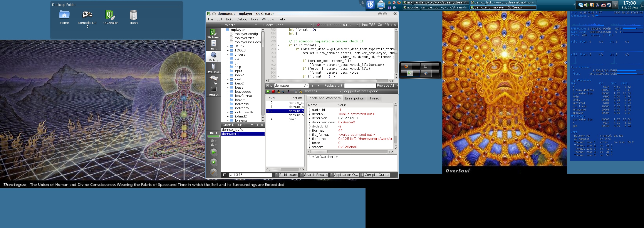This screenshot has width=644, height=228.
Task: Expand the libavcodec folder
Action: pos(227,92)
